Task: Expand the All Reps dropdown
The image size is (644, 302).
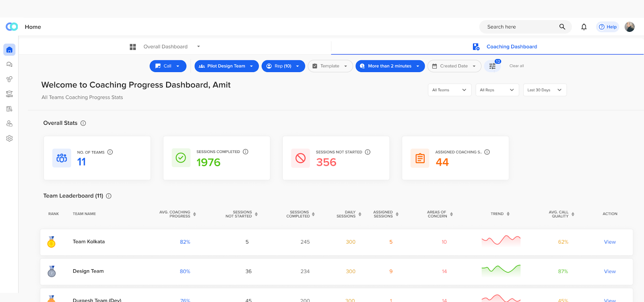Action: tap(497, 90)
